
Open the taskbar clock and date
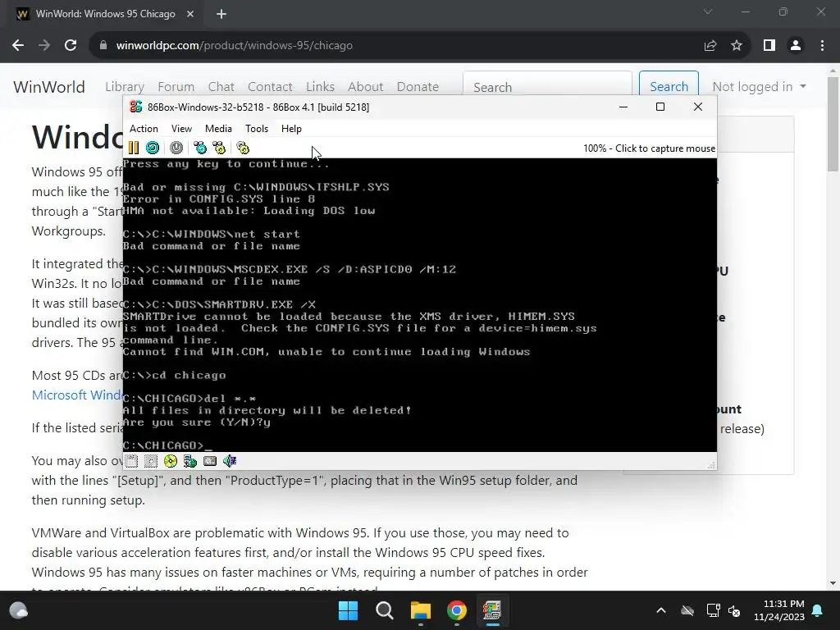779,610
